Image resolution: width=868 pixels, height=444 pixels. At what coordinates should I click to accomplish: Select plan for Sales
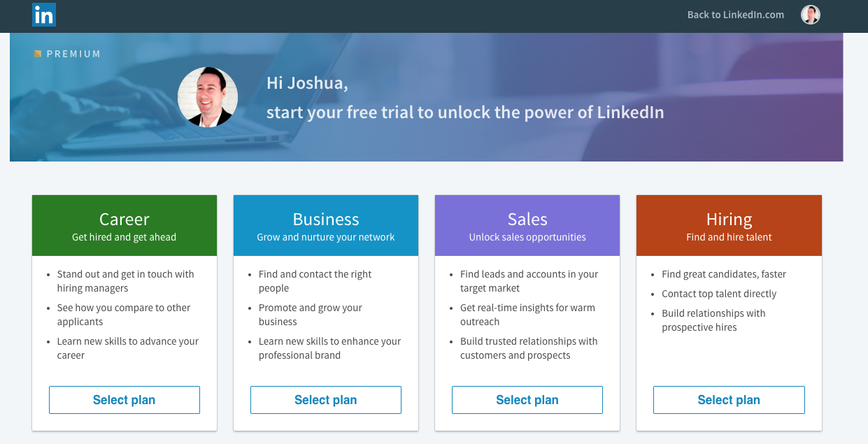click(527, 400)
